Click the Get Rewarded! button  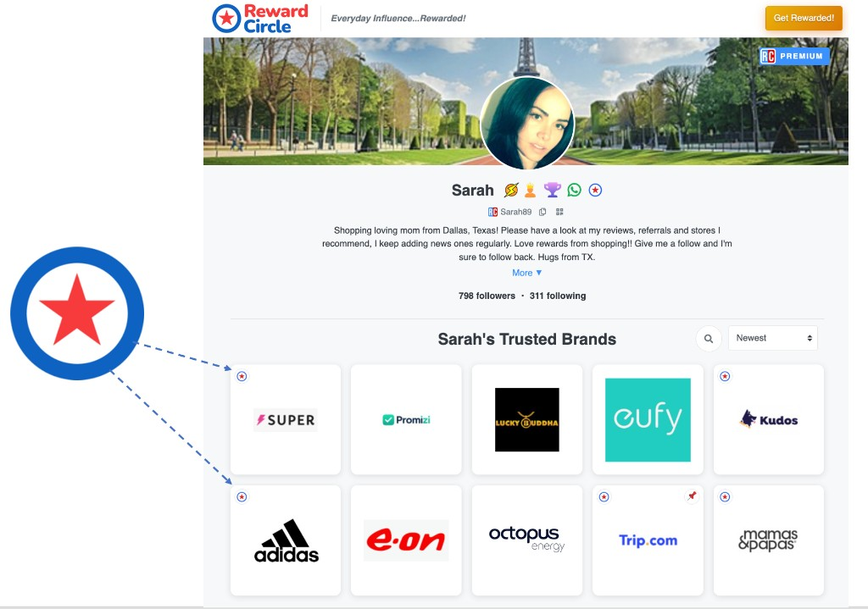(804, 18)
